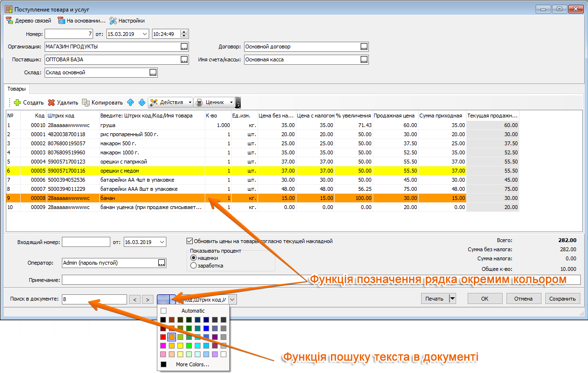This screenshot has width=588, height=373.
Task: Click the document window title icon
Action: click(8, 9)
